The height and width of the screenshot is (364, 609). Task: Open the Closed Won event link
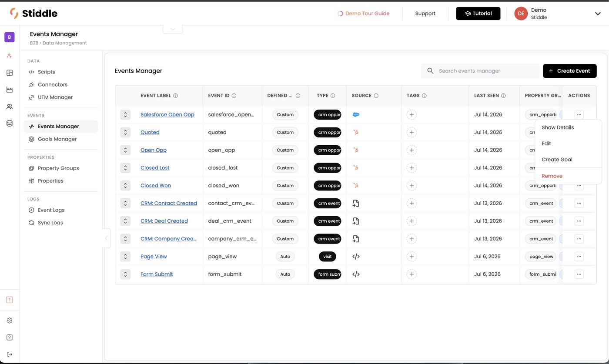pos(156,186)
